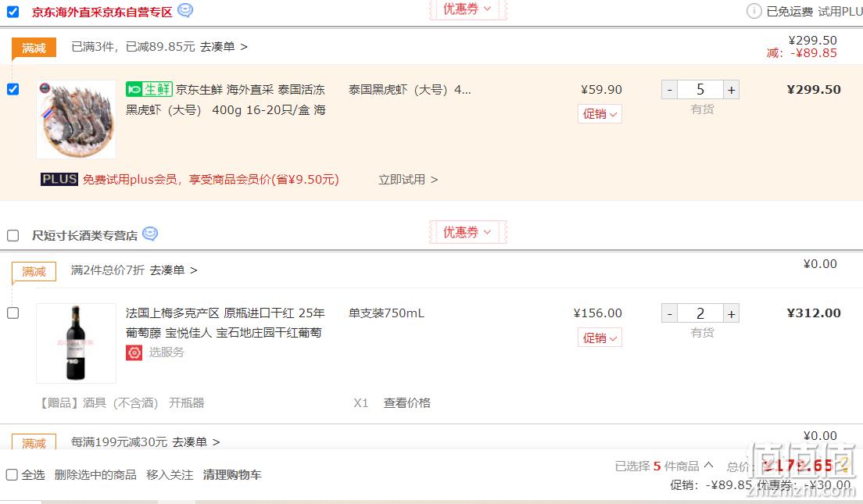The image size is (863, 504).
Task: Open the 京东生鲜 泰国活冻黑虎虾 product title
Action: (x=226, y=99)
